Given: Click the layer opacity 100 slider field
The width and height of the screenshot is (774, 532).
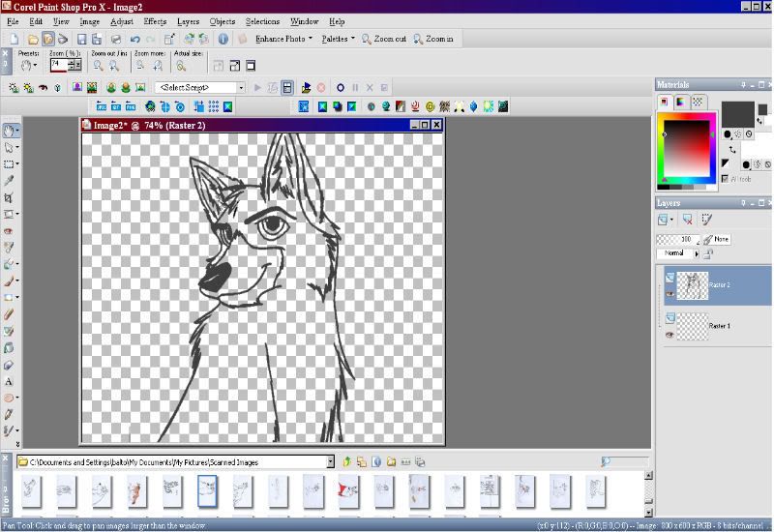Looking at the screenshot, I should point(677,239).
